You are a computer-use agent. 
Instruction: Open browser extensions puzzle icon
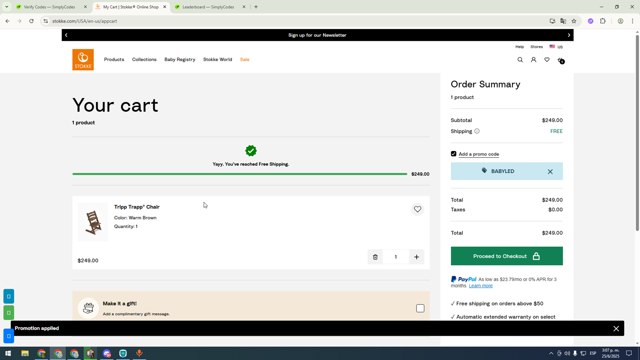click(x=603, y=21)
